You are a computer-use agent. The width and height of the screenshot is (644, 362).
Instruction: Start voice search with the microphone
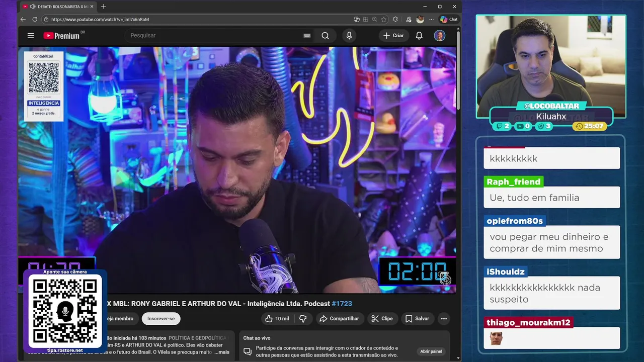coord(349,36)
